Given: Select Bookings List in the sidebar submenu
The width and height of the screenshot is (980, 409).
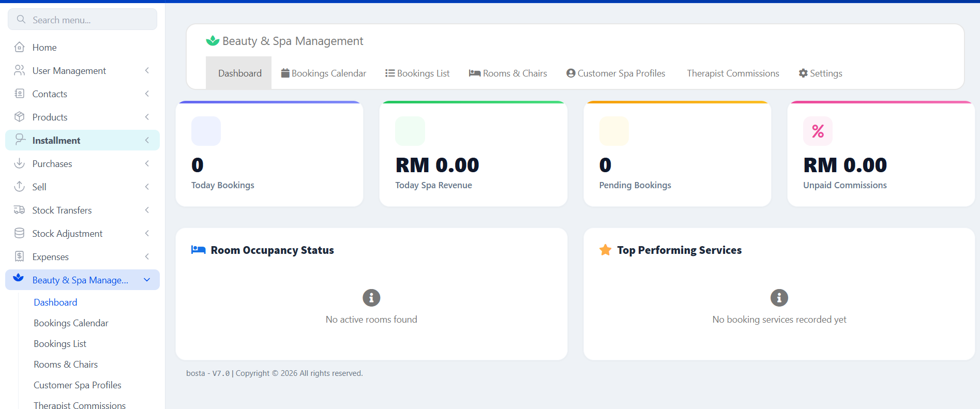Looking at the screenshot, I should pos(60,343).
